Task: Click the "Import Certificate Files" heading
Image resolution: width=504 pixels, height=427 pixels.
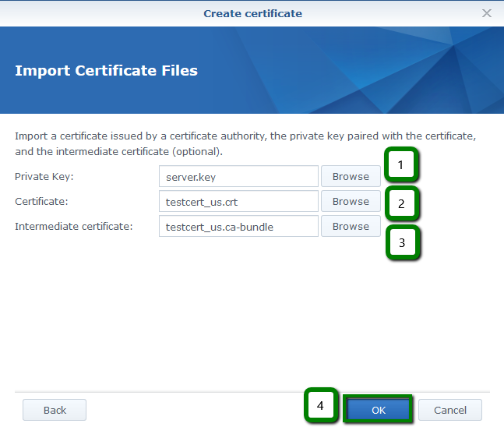Action: 106,71
